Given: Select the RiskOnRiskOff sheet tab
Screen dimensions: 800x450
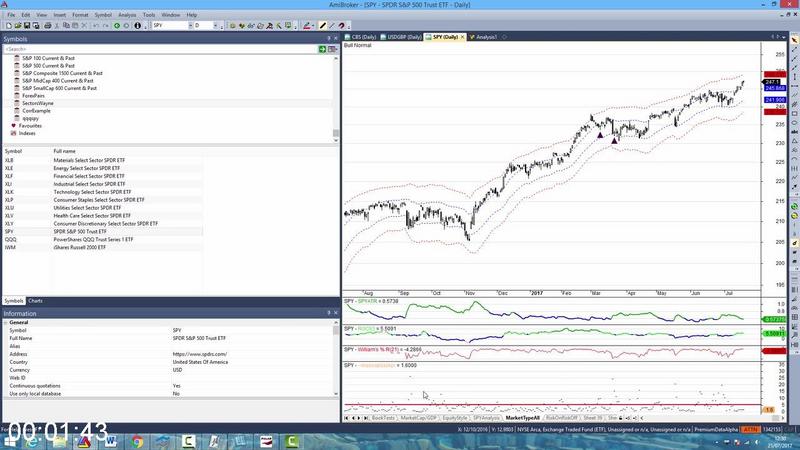Looking at the screenshot, I should tap(562, 418).
